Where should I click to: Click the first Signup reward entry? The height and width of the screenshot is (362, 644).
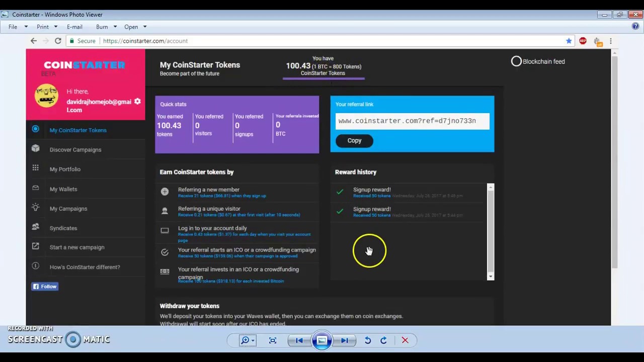(408, 193)
